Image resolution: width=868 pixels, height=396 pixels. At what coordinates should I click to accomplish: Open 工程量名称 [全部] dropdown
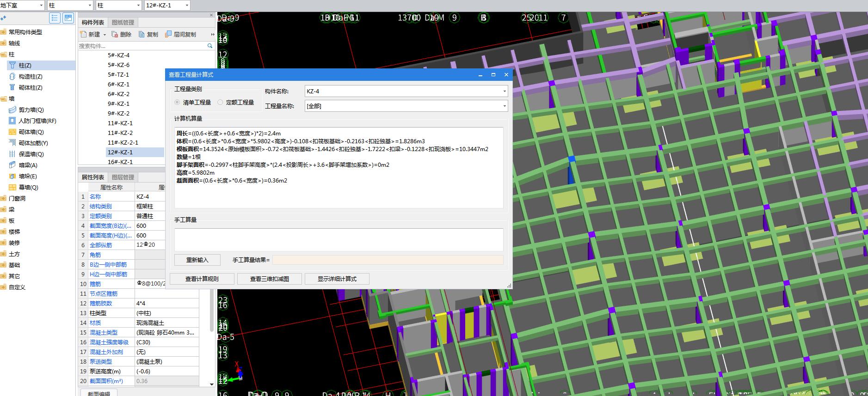coord(504,106)
